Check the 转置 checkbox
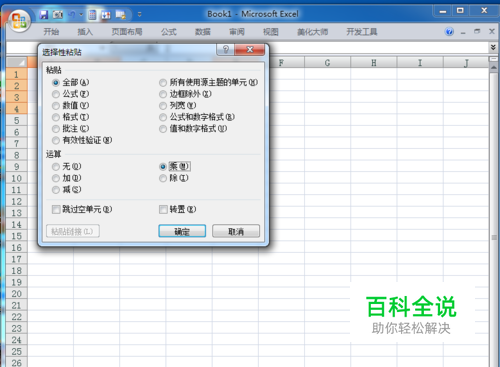Screen dimensions: 500x367 click(163, 209)
